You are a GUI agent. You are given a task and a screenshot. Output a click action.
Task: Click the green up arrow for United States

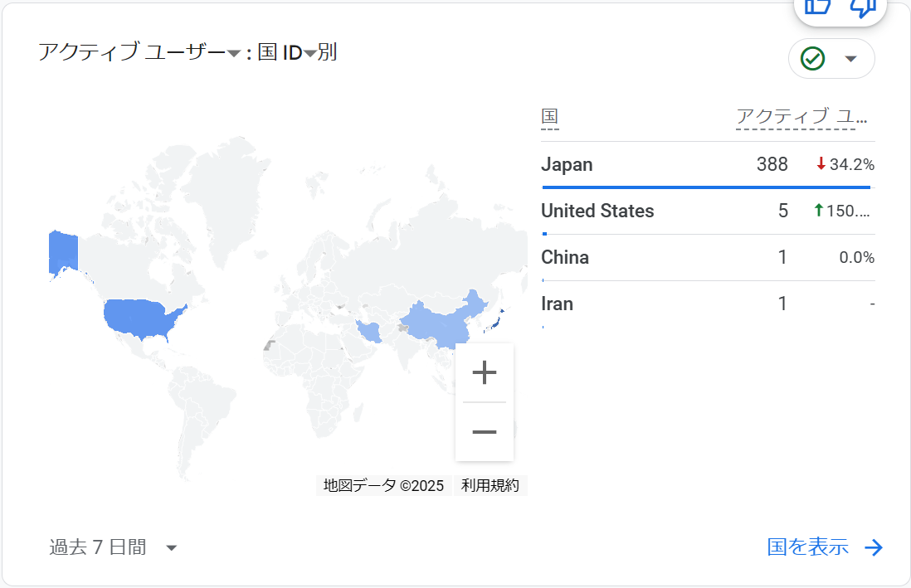point(819,211)
